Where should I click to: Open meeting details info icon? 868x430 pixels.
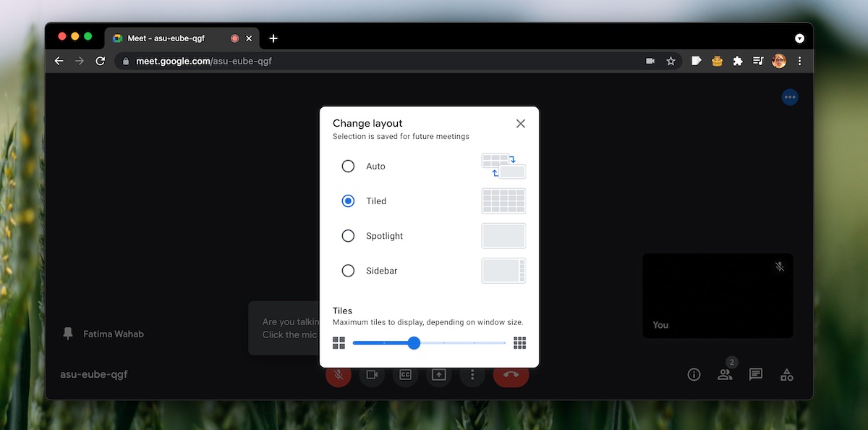pos(694,375)
